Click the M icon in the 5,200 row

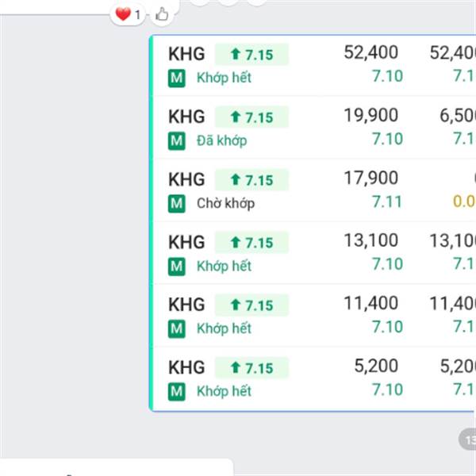pyautogui.click(x=176, y=391)
